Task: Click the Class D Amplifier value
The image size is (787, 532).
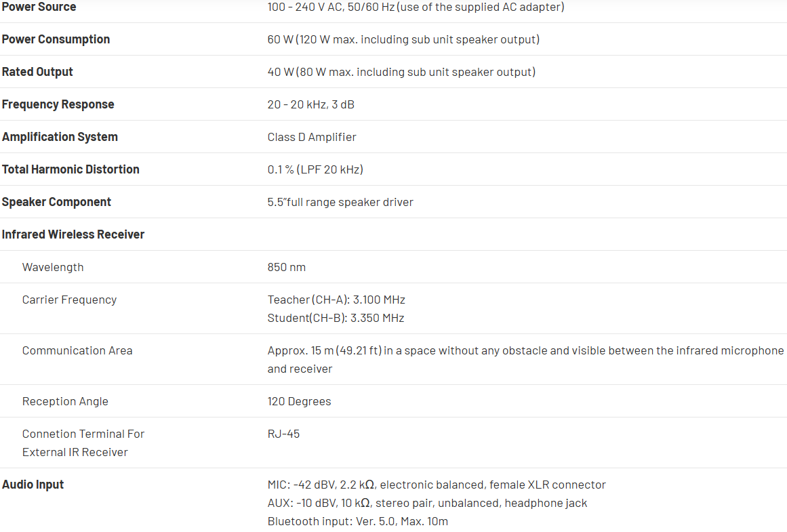Action: coord(312,137)
